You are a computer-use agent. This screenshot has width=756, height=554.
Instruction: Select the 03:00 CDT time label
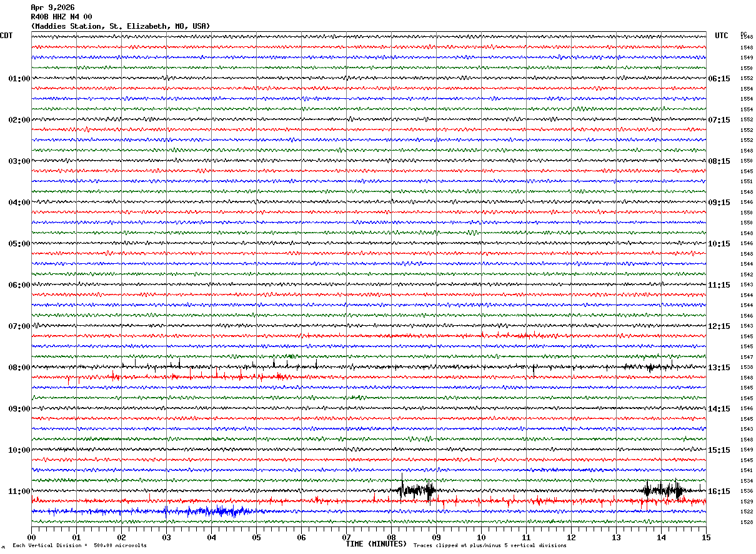point(19,161)
